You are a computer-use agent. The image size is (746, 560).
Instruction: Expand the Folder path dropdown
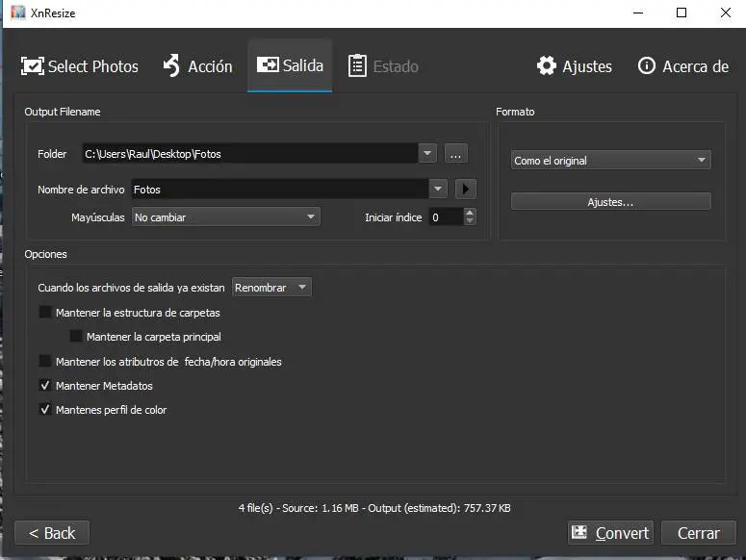[427, 154]
